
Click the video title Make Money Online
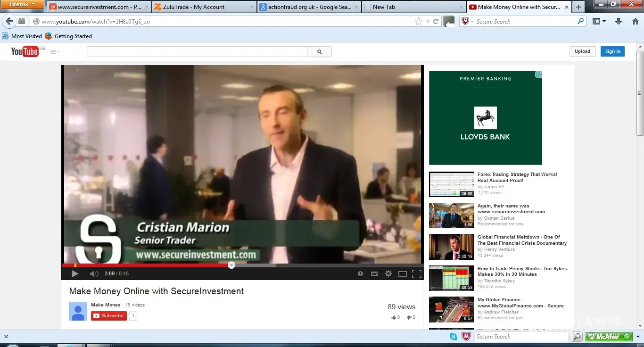(x=157, y=291)
